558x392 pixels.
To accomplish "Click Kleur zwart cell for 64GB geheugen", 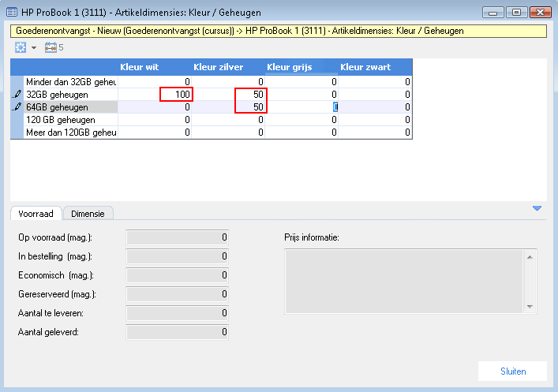I will (x=375, y=107).
